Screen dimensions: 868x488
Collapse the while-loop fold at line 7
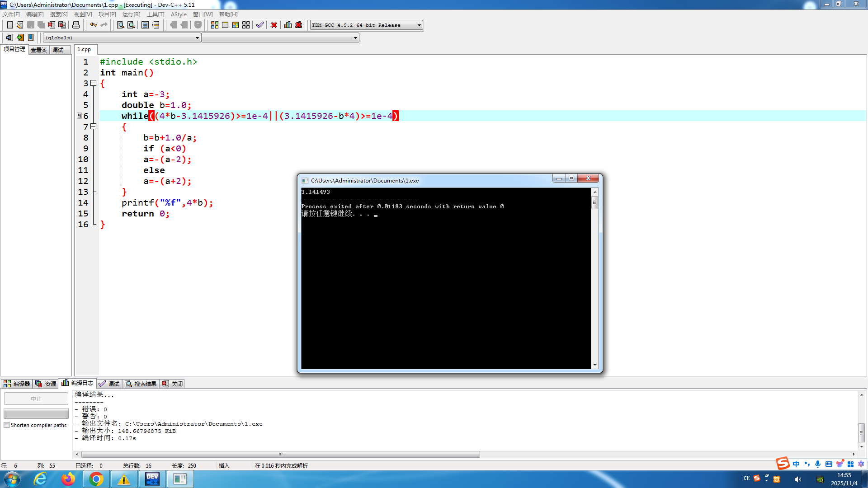pos(94,127)
